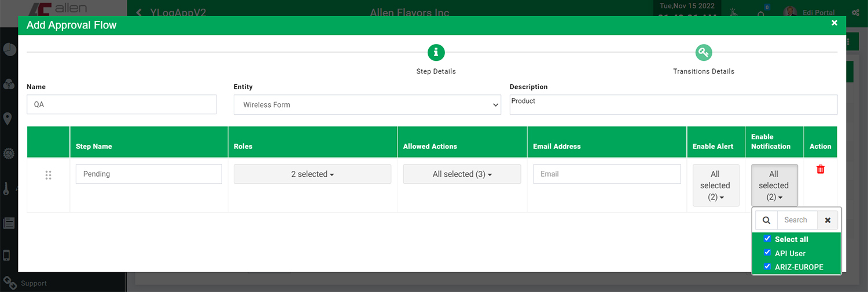
Task: Open the Transitions Details key icon
Action: (x=704, y=53)
